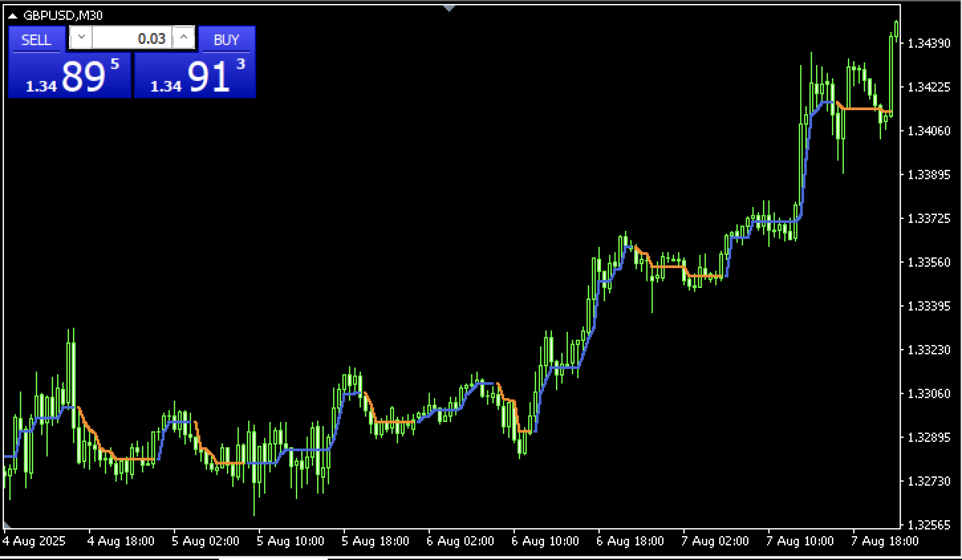962x560 pixels.
Task: Click the buy price tile 1.34 91
Action: pyautogui.click(x=195, y=76)
